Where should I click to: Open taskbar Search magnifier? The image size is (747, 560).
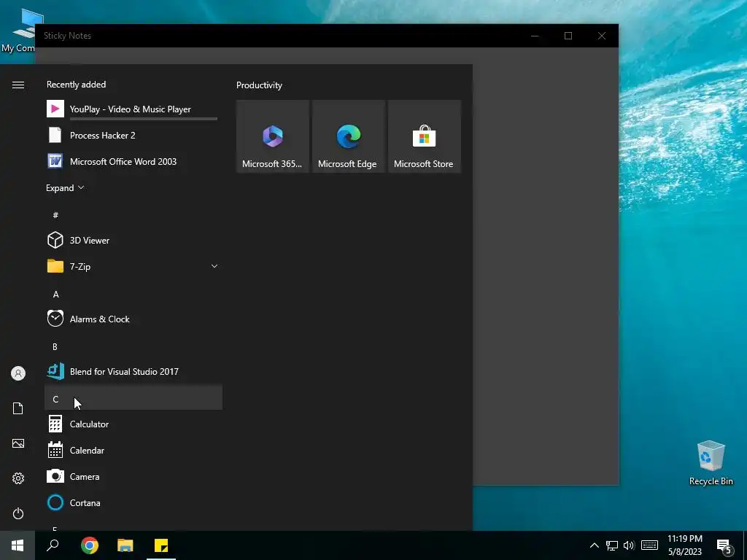(x=53, y=545)
